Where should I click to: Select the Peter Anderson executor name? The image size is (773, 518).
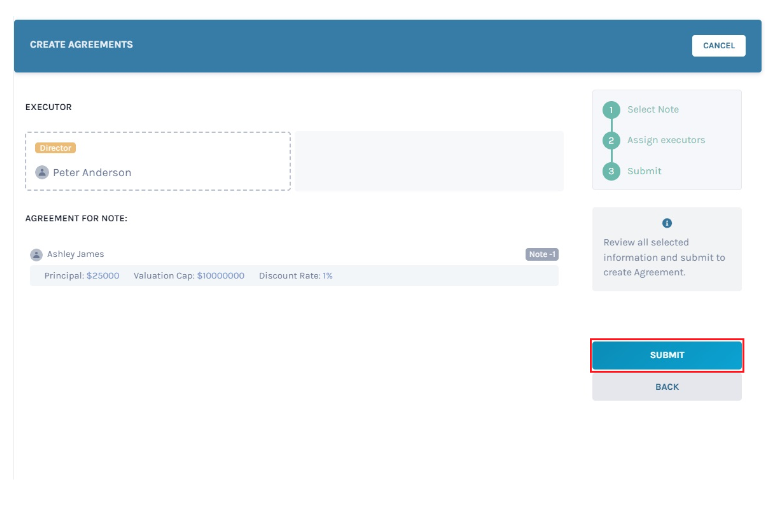coord(92,173)
